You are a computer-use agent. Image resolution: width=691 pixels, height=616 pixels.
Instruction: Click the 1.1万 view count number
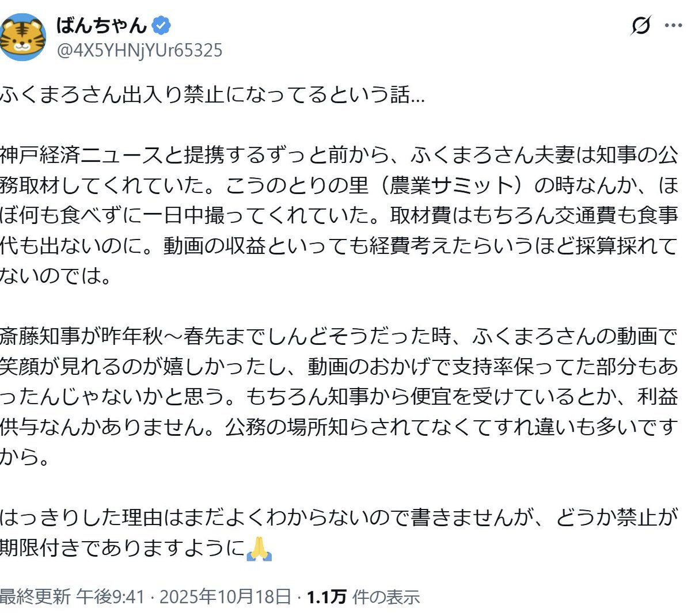point(326,597)
